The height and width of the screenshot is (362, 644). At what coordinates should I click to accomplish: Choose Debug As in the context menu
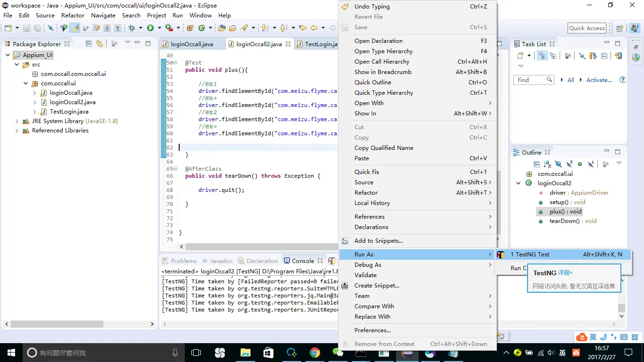(418, 265)
